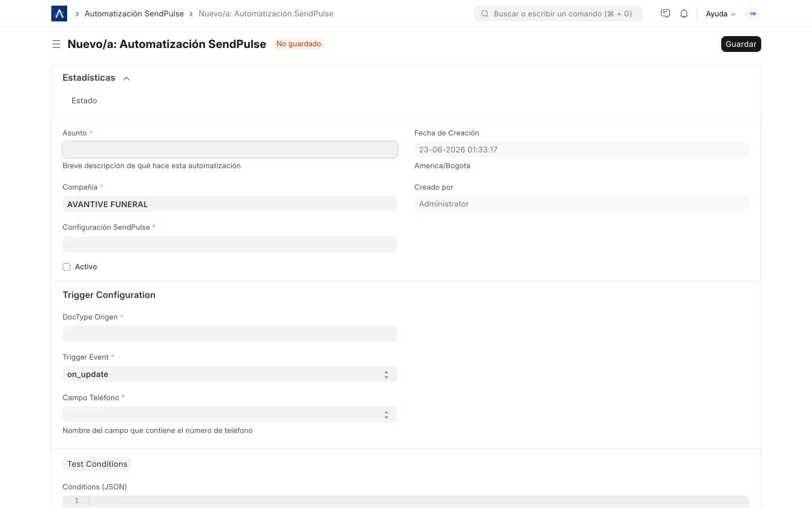Click the Creado por Administrator field

[582, 204]
